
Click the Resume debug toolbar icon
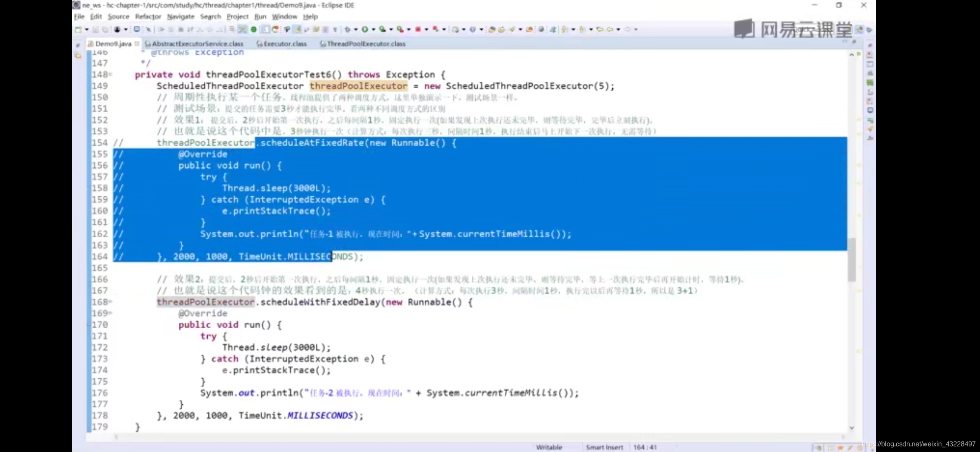(x=161, y=29)
